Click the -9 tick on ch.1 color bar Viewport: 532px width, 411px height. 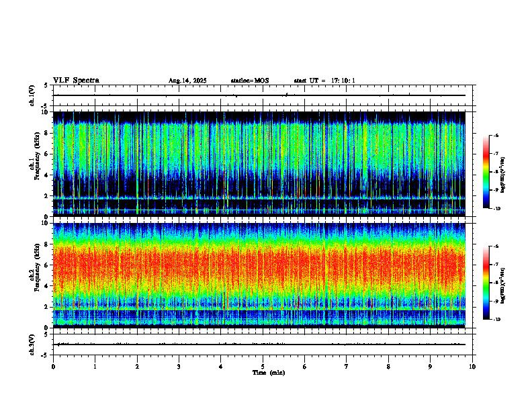coord(496,190)
